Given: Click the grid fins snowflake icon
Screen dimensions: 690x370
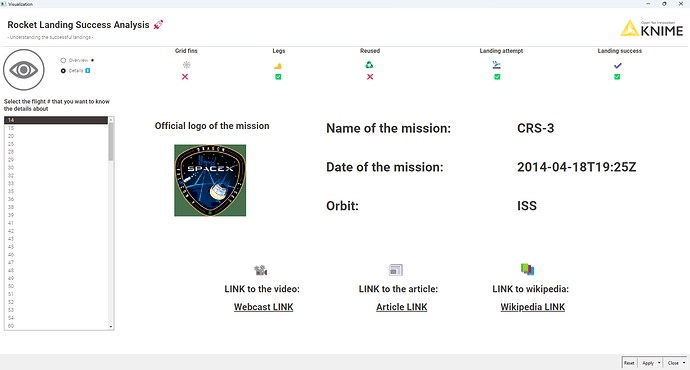Looking at the screenshot, I should coord(187,65).
